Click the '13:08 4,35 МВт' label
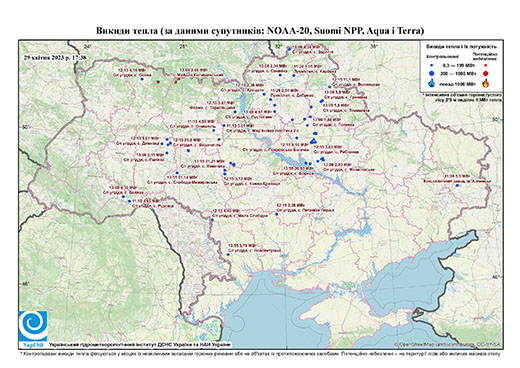Image resolution: width=520 pixels, height=368 pixels. tap(124, 187)
